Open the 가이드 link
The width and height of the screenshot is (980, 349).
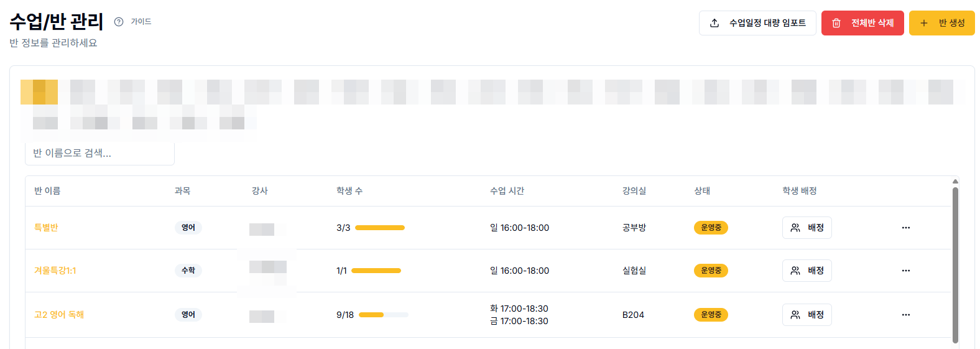(x=141, y=22)
